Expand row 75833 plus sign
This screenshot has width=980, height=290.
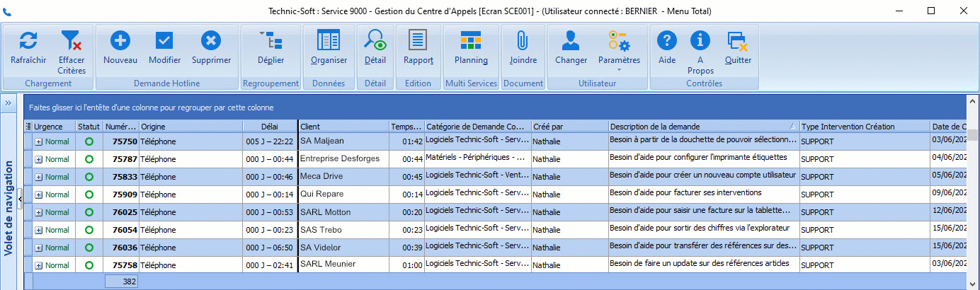coord(38,177)
